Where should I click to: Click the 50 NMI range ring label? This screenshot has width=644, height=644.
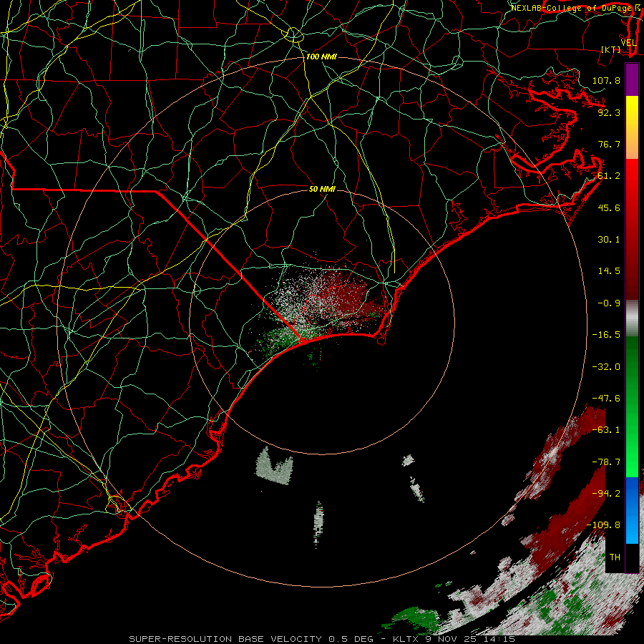pyautogui.click(x=322, y=189)
